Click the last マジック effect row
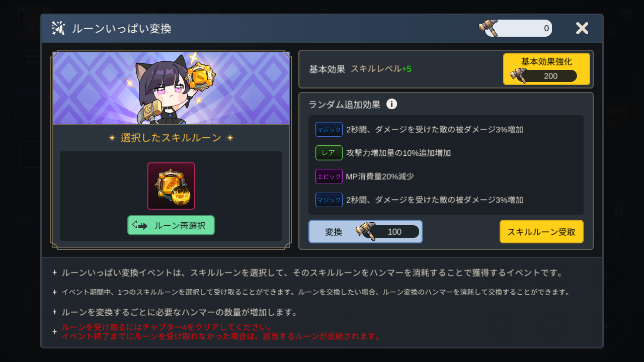This screenshot has height=362, width=644. (x=446, y=200)
